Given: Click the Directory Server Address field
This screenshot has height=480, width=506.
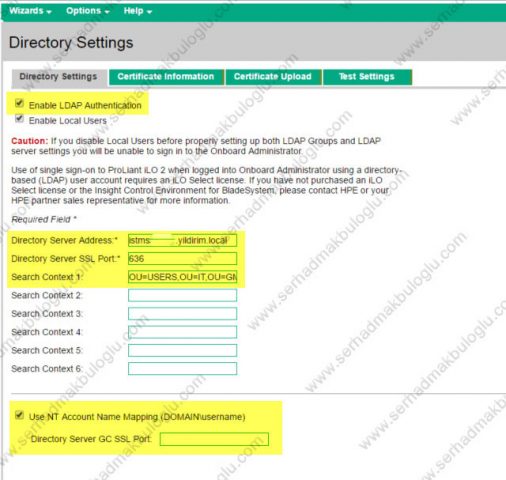Looking at the screenshot, I should point(182,240).
